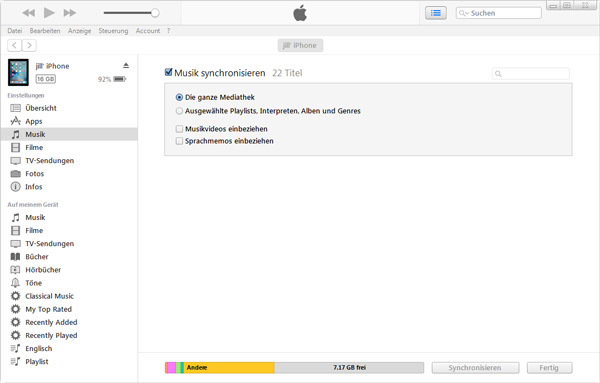Click the Apple logo in the header
Screen dimensions: 600x383
point(300,13)
